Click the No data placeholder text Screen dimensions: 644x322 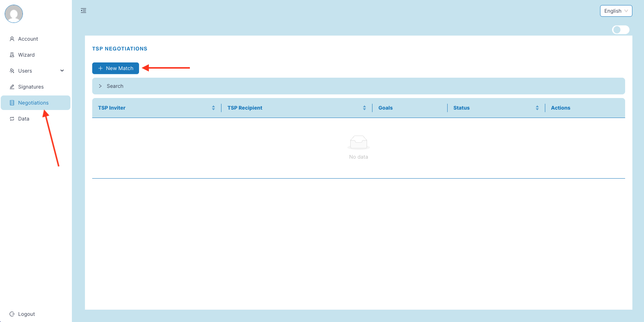(359, 157)
